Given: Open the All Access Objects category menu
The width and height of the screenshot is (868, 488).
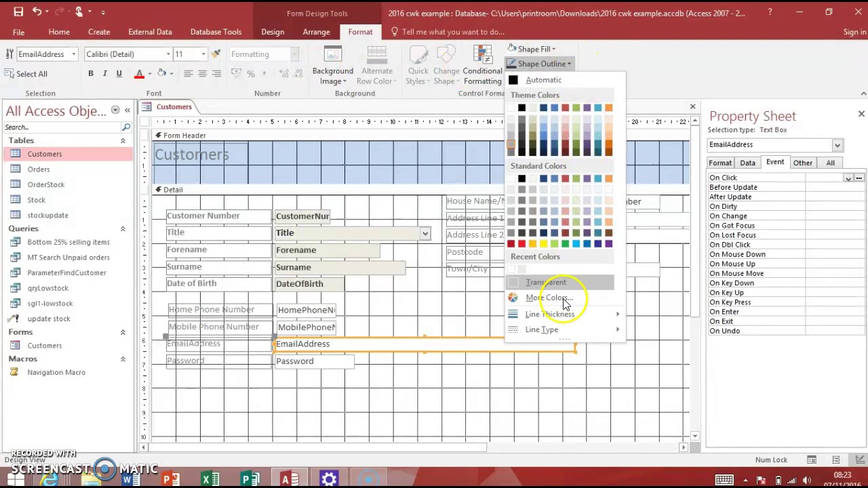Looking at the screenshot, I should click(x=115, y=110).
